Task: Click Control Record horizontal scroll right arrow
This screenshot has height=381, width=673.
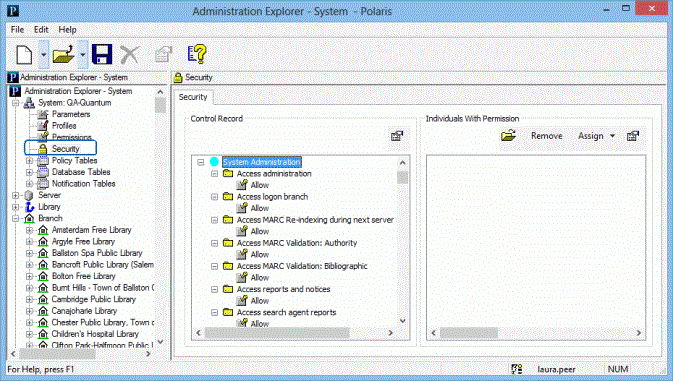Action: click(391, 333)
